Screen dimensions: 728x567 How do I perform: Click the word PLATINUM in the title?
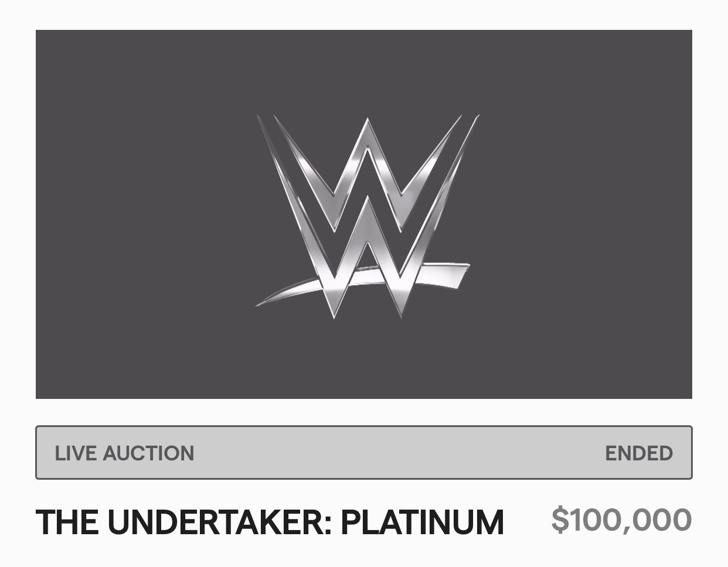coord(422,522)
